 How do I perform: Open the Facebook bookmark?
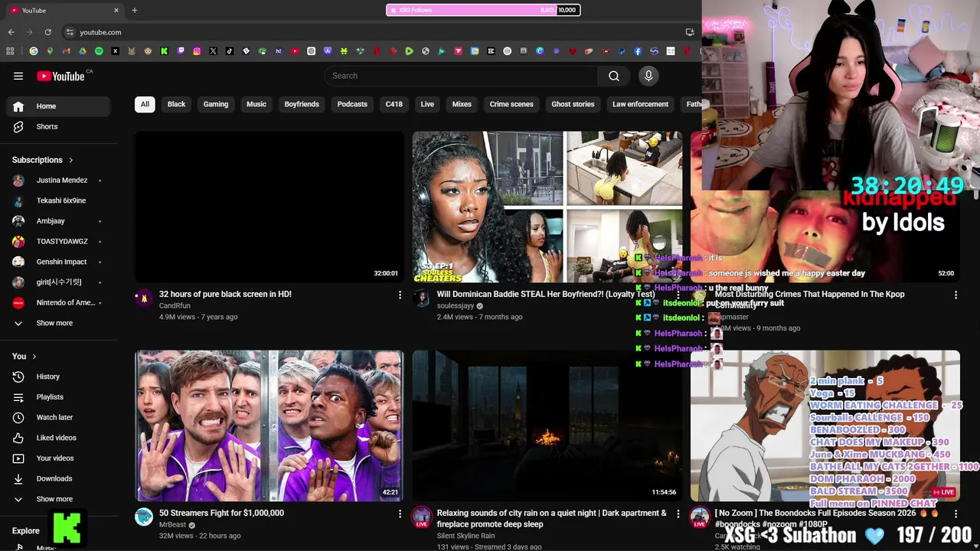coord(638,51)
